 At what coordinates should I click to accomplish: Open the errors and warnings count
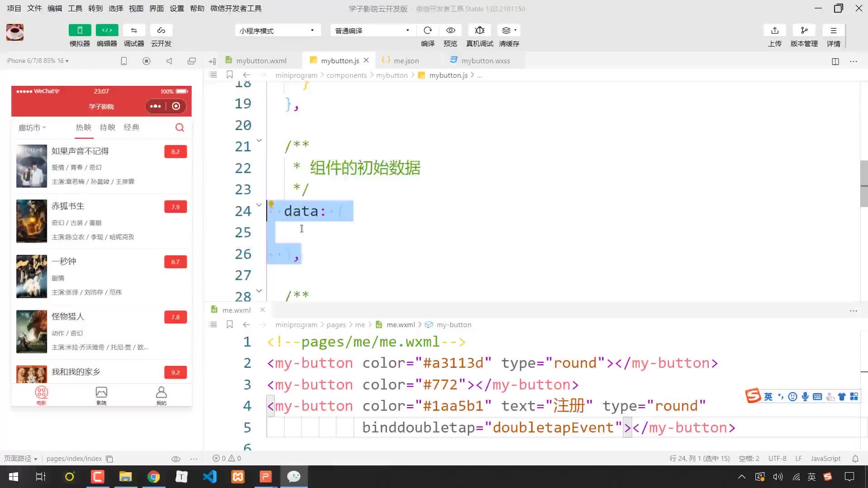coord(227,458)
